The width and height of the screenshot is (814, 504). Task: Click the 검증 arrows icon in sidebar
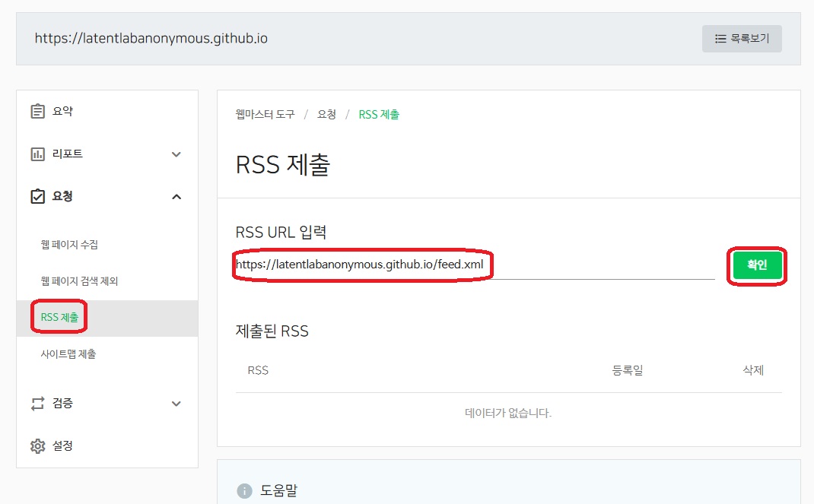pos(40,404)
